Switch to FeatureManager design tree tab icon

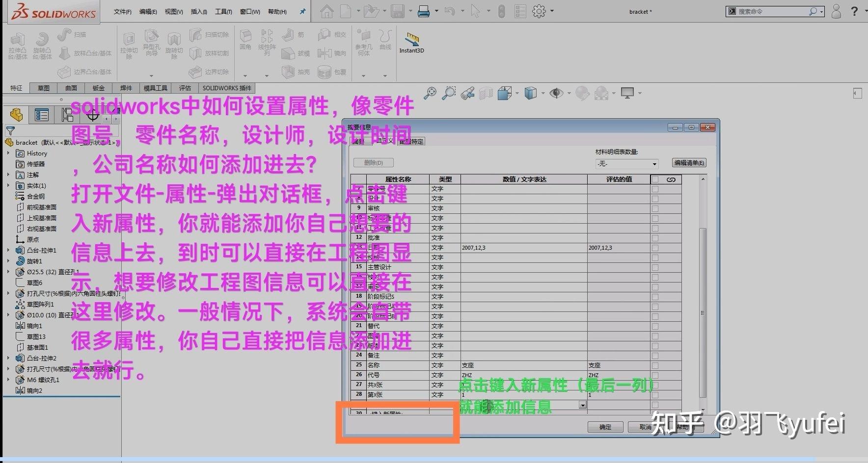click(17, 115)
